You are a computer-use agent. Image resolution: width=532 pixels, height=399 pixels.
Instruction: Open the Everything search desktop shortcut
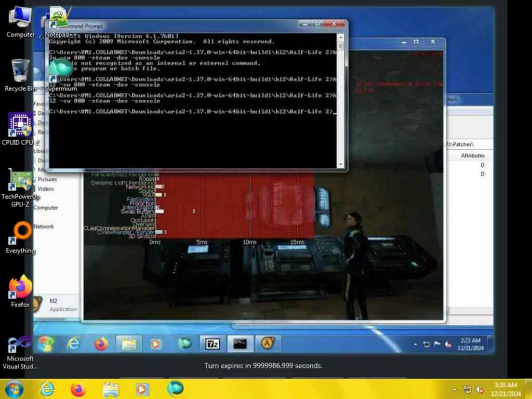coord(20,237)
